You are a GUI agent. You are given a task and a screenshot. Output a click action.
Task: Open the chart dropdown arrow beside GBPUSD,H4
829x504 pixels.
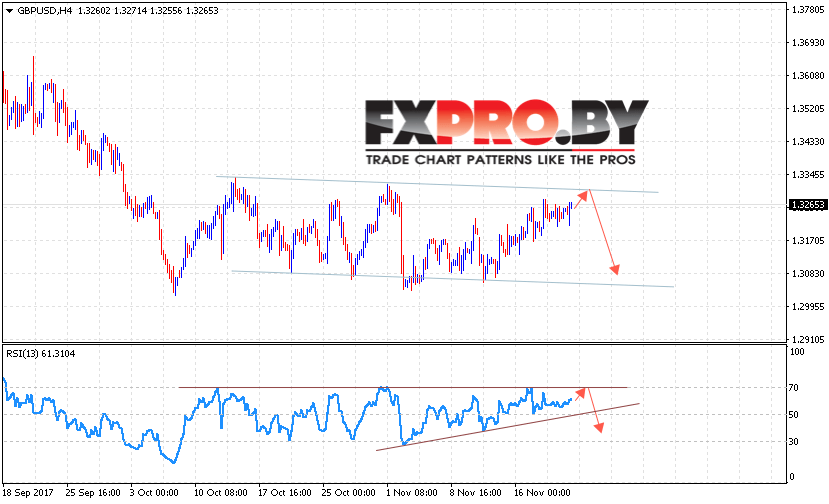[9, 11]
